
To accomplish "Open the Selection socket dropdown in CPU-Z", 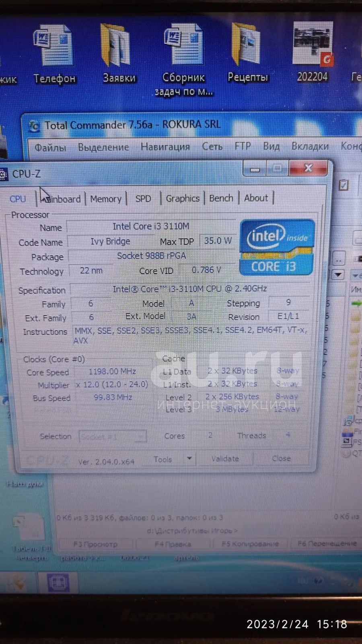I will tap(113, 436).
